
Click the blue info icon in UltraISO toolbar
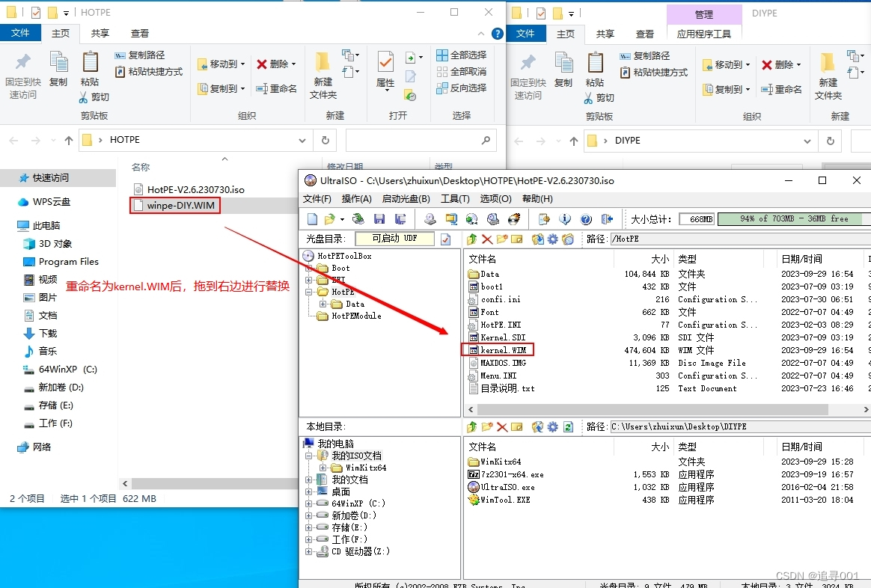[565, 219]
